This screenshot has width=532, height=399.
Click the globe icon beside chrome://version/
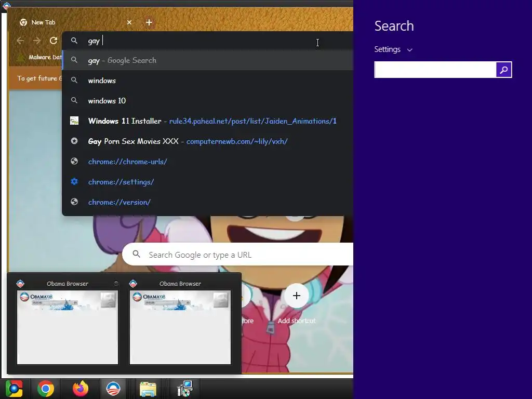[x=74, y=202]
